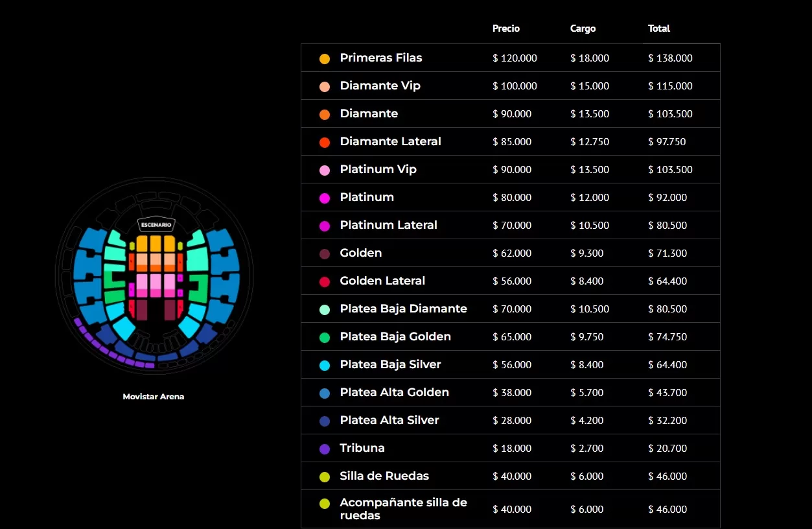Click the Diamante Vip peach color dot
The width and height of the screenshot is (812, 529).
[325, 86]
